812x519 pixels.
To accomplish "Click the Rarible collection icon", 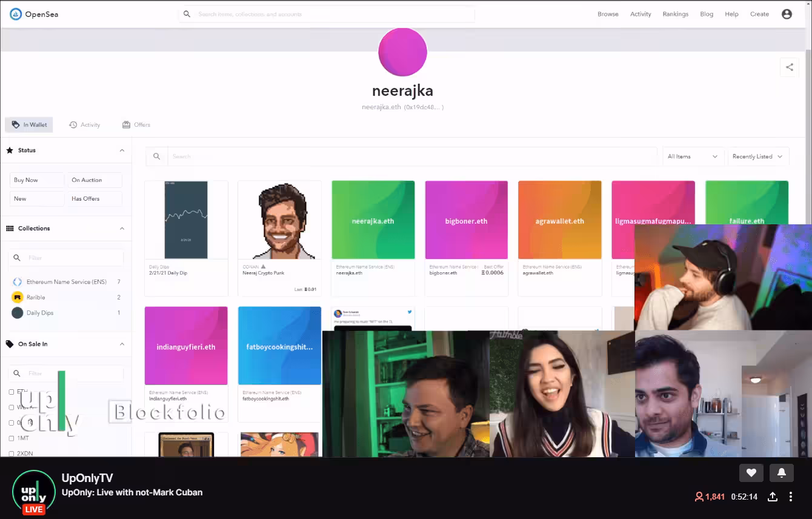I will 17,297.
